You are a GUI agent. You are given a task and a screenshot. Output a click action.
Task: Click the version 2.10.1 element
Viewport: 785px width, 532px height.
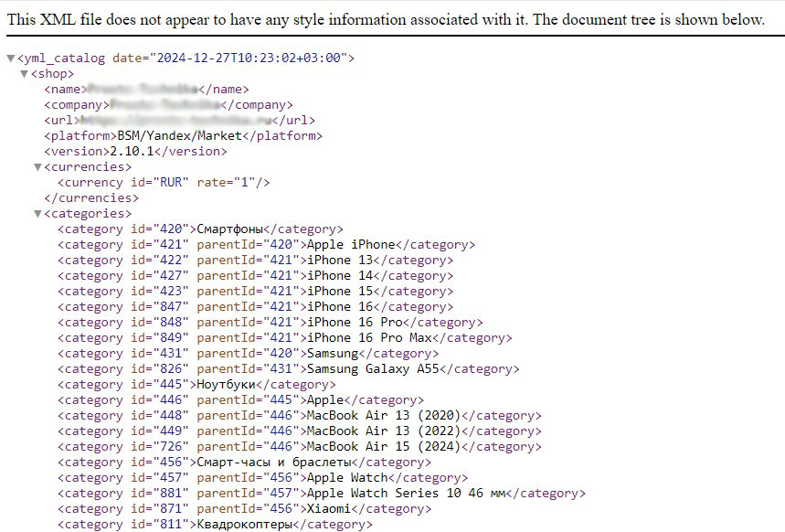[x=135, y=152]
